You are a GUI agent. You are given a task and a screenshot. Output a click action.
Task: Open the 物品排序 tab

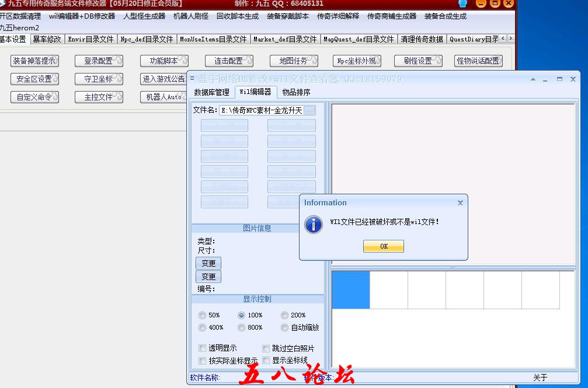click(296, 92)
